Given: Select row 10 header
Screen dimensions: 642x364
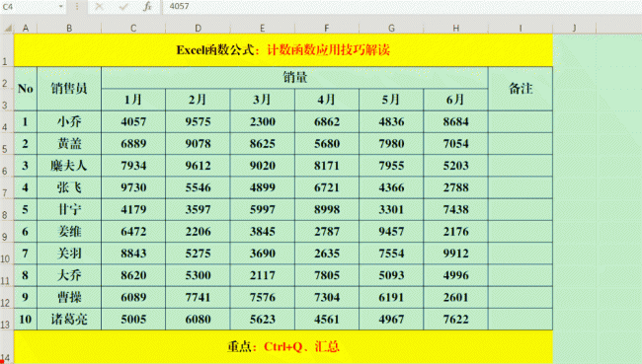Looking at the screenshot, I should tap(7, 254).
